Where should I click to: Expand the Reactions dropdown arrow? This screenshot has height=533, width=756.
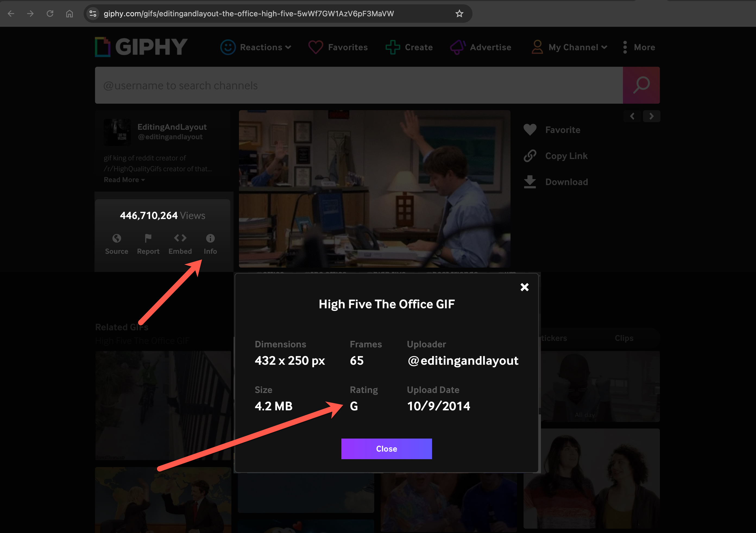(288, 47)
